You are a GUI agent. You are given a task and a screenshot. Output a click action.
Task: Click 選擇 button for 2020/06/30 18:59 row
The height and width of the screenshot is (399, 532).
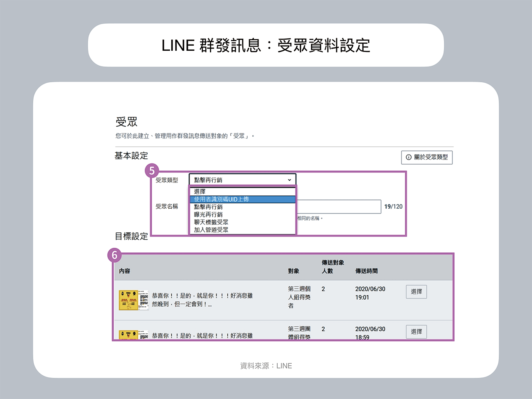(416, 332)
